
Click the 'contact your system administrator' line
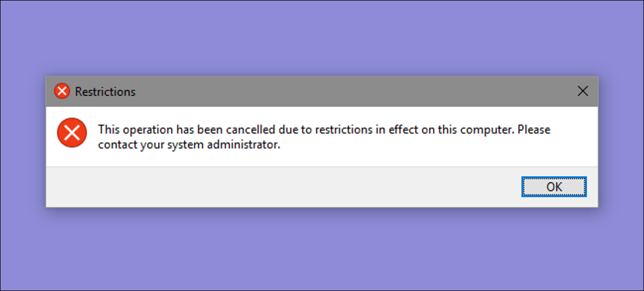click(x=189, y=145)
